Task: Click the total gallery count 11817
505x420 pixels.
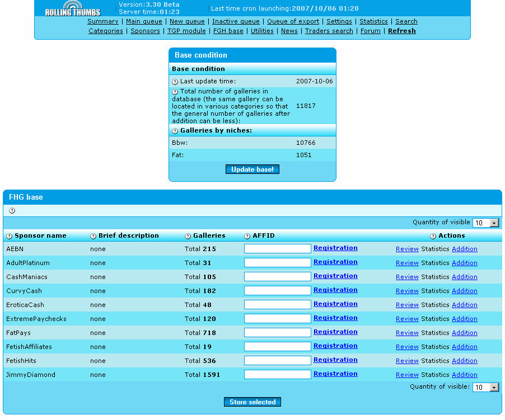Action: pos(306,106)
